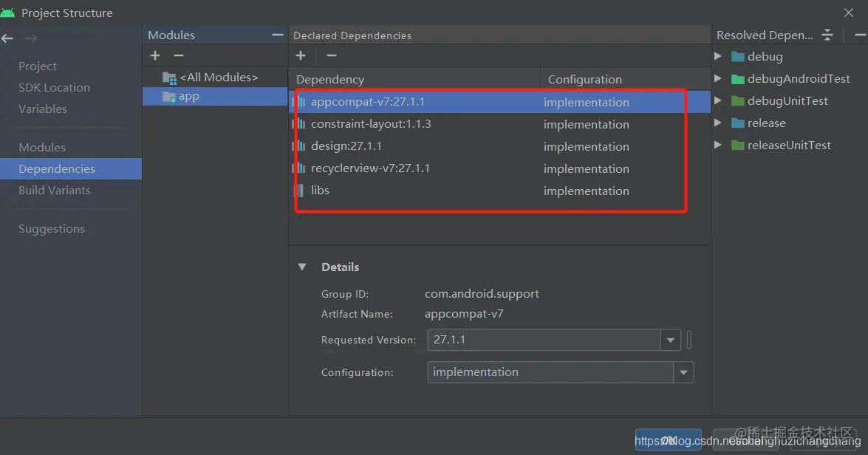Select the constraint-layout:1.1.3 dependency
Screen dimensions: 868x455
pos(499,124)
